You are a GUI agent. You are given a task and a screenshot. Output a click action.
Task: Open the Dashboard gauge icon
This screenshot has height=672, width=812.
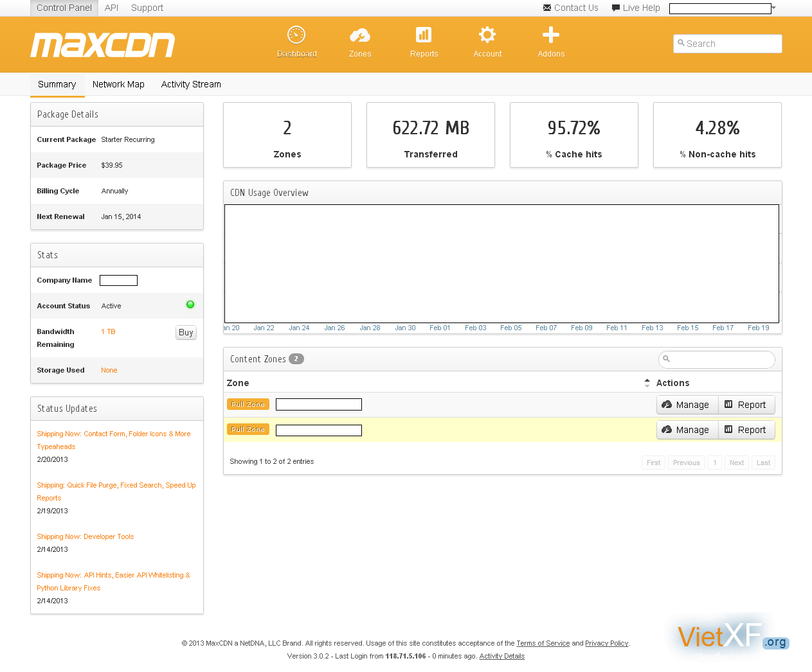[x=296, y=35]
